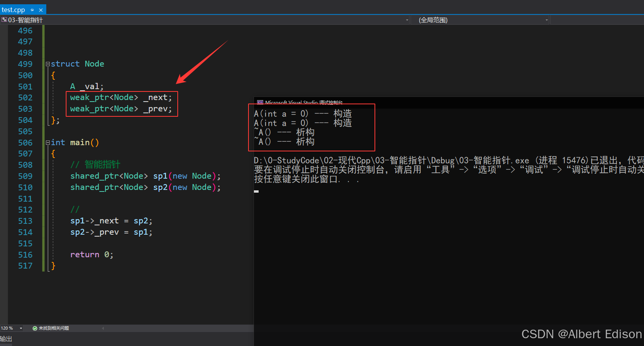
Task: Click the 'weak_ptr<Node> _prev;' code line
Action: (121, 109)
